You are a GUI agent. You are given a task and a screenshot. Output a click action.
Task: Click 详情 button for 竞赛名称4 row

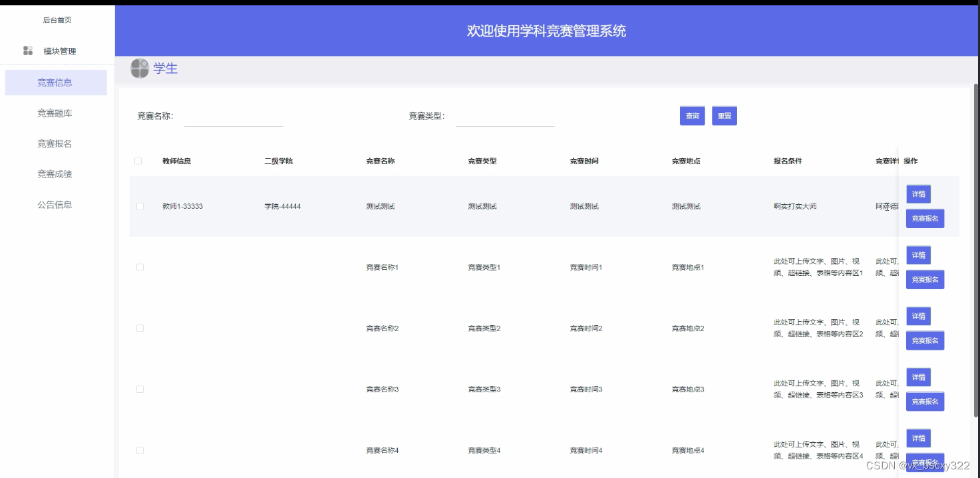pos(919,439)
